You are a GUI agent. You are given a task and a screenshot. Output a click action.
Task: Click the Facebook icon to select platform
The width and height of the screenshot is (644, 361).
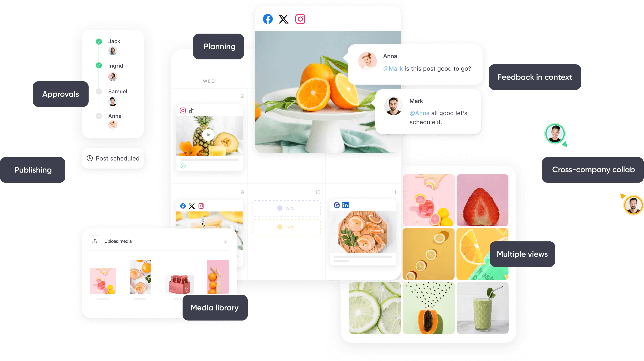tap(268, 19)
